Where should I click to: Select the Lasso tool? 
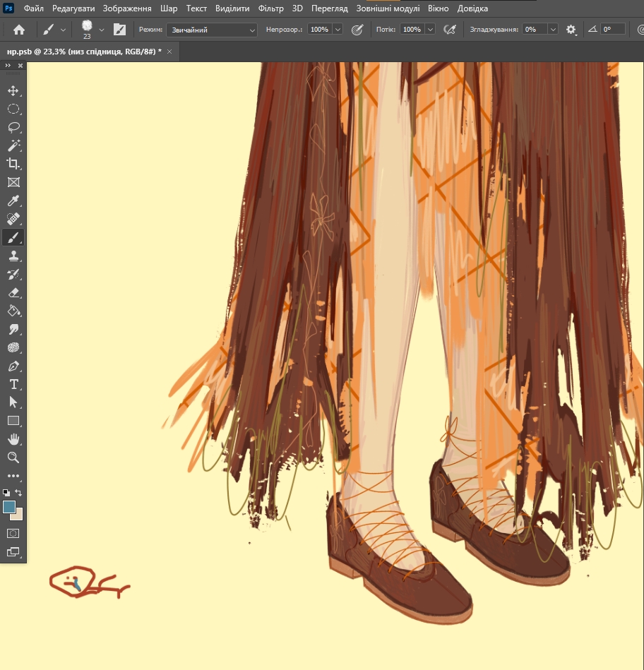(x=13, y=127)
